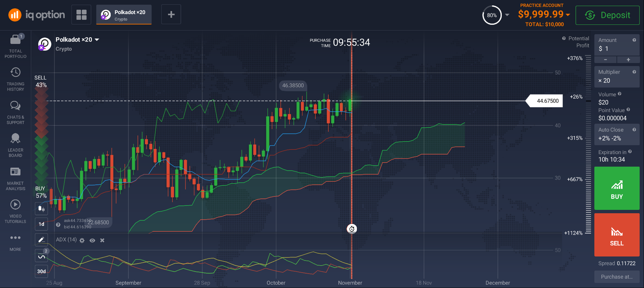Click the BUY 57% sentiment label
This screenshot has width=644, height=288.
pos(41,192)
